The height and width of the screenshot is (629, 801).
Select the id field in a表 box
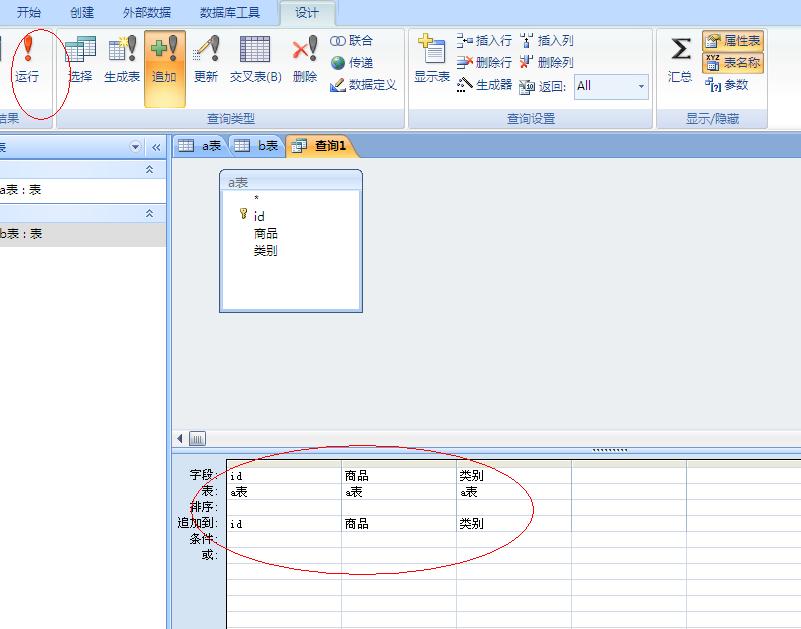coord(259,217)
